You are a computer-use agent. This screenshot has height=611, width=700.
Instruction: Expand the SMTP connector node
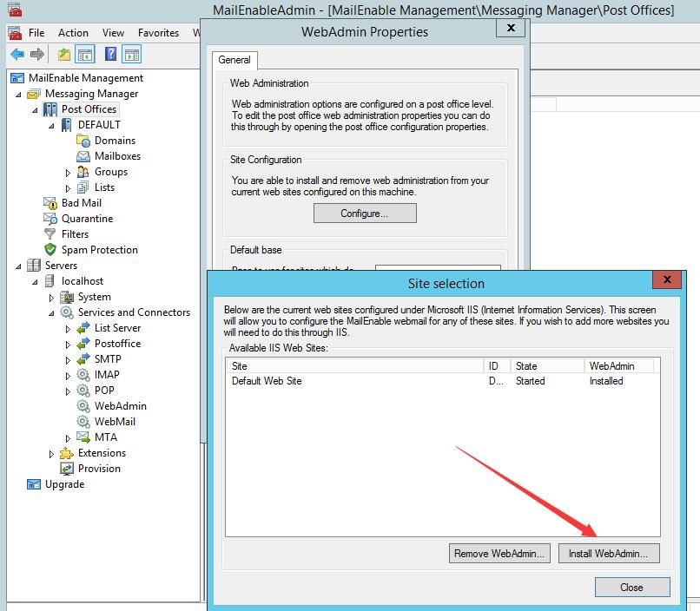[68, 360]
